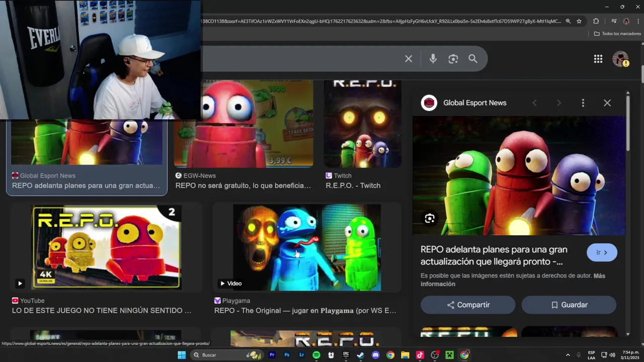Show hidden system tray icons

(x=568, y=355)
